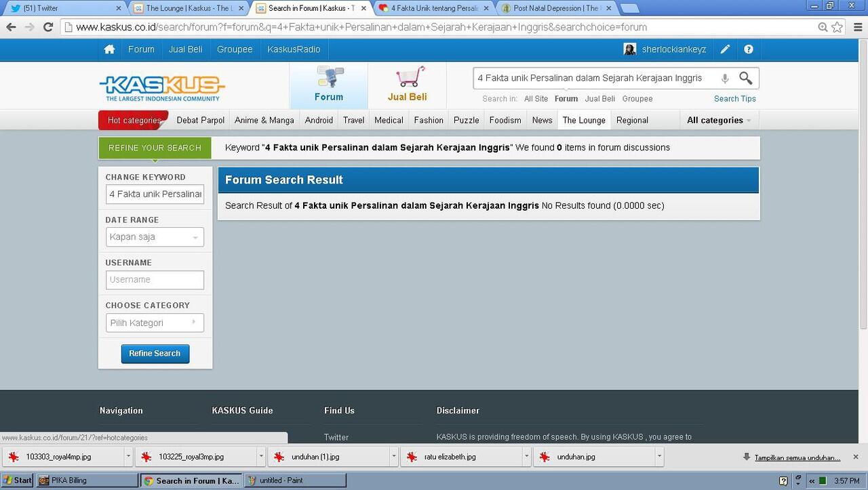Image resolution: width=868 pixels, height=490 pixels.
Task: Open dropdown arrow for ratu elizabeth.jpg
Action: pos(527,457)
